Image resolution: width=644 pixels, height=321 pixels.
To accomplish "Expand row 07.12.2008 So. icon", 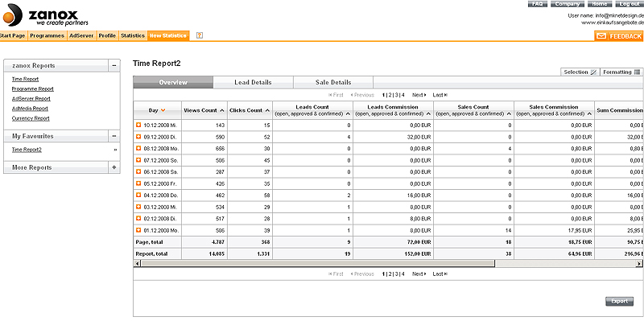I will (138, 160).
